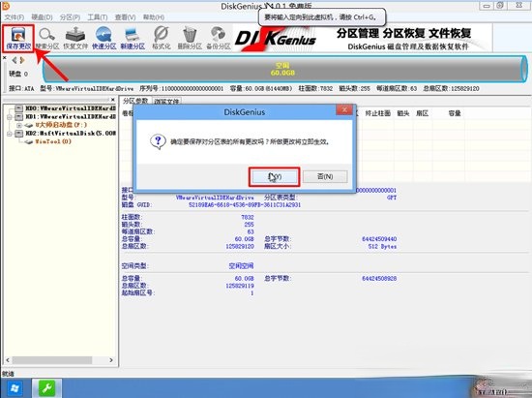Click the Capacity (容量) column header
Image resolution: width=532 pixels, height=398 pixels.
tap(455, 113)
